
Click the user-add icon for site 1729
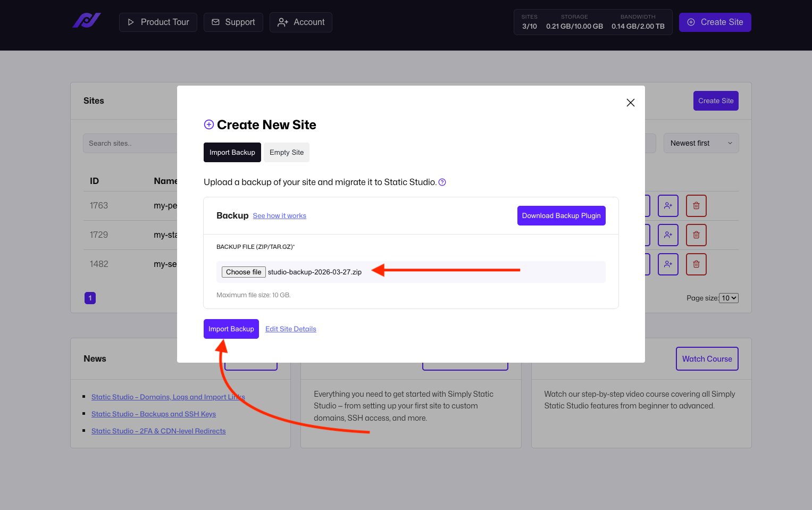[x=668, y=235]
